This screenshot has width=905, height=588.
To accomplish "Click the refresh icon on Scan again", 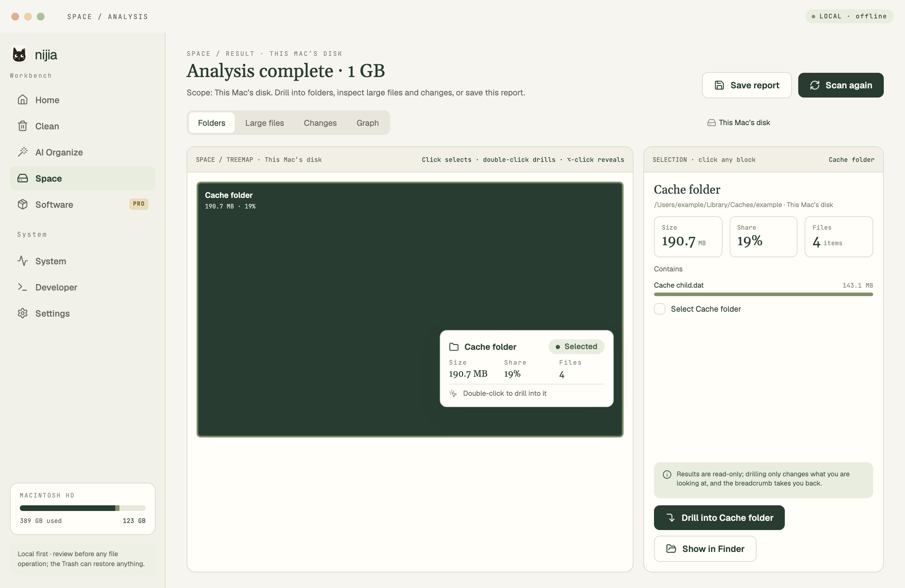I will pyautogui.click(x=814, y=85).
